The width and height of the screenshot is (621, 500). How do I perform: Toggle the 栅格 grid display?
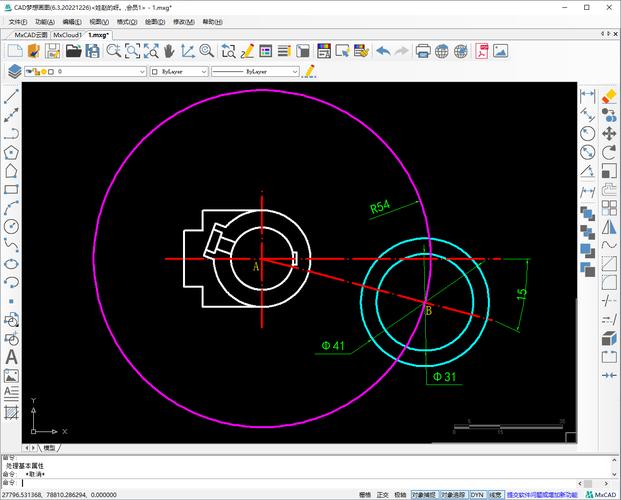click(x=363, y=494)
